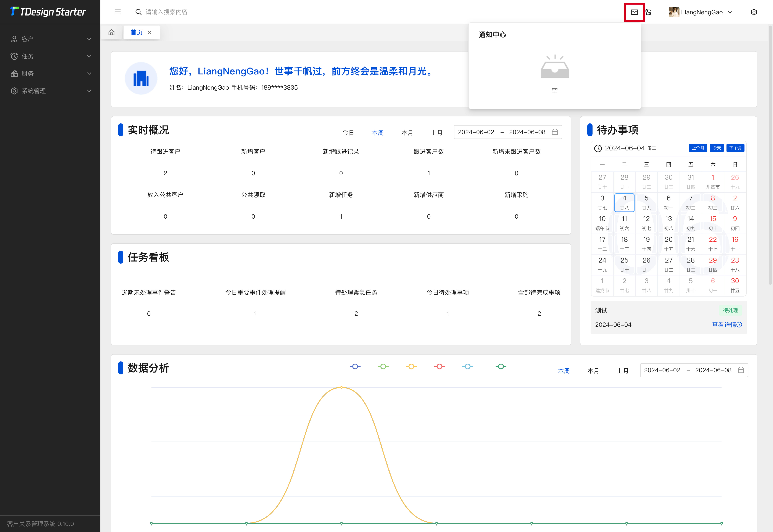Click the arrow icon next to 查看详情
This screenshot has height=532, width=773.
tap(739, 325)
